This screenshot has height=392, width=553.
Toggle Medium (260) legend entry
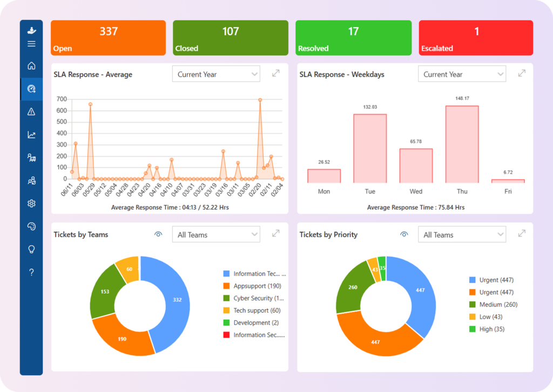click(x=493, y=305)
